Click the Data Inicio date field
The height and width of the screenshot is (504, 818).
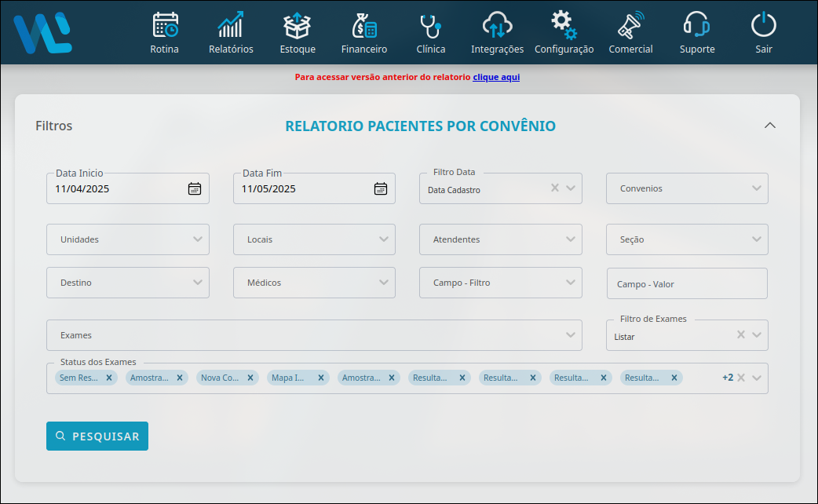(x=128, y=188)
